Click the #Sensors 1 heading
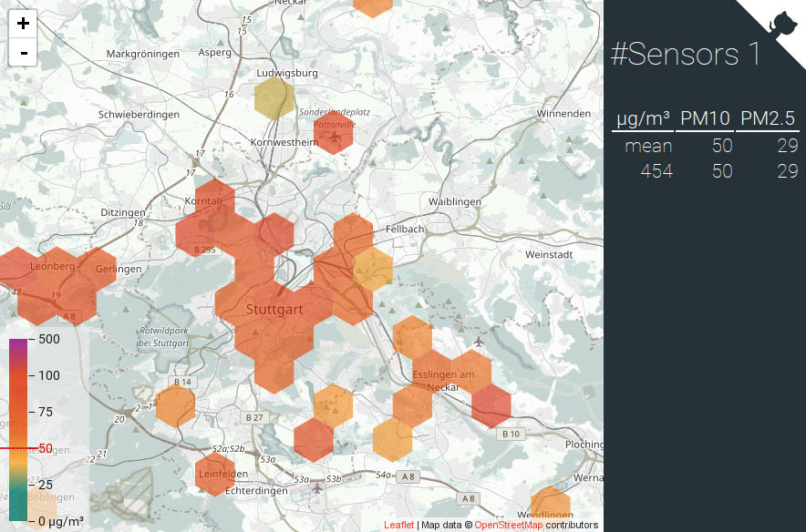 686,54
